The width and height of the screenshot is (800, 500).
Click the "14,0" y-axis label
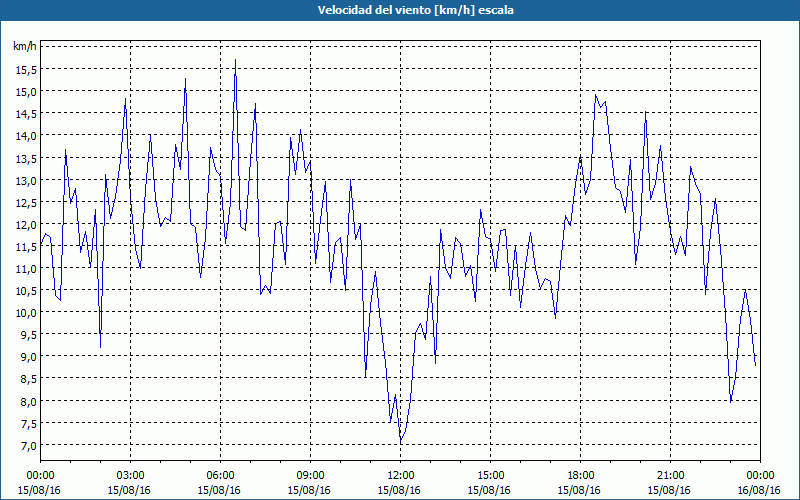point(26,136)
